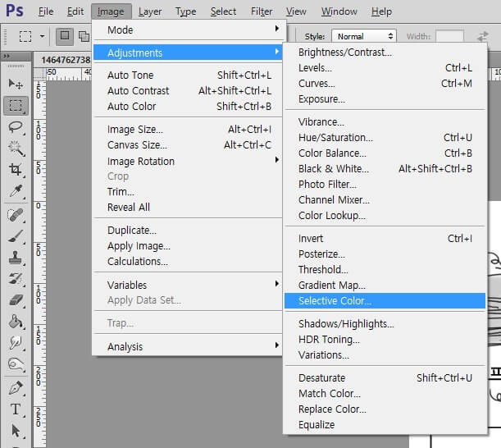Select the Eyedropper tool
This screenshot has height=448, width=501.
pos(16,191)
